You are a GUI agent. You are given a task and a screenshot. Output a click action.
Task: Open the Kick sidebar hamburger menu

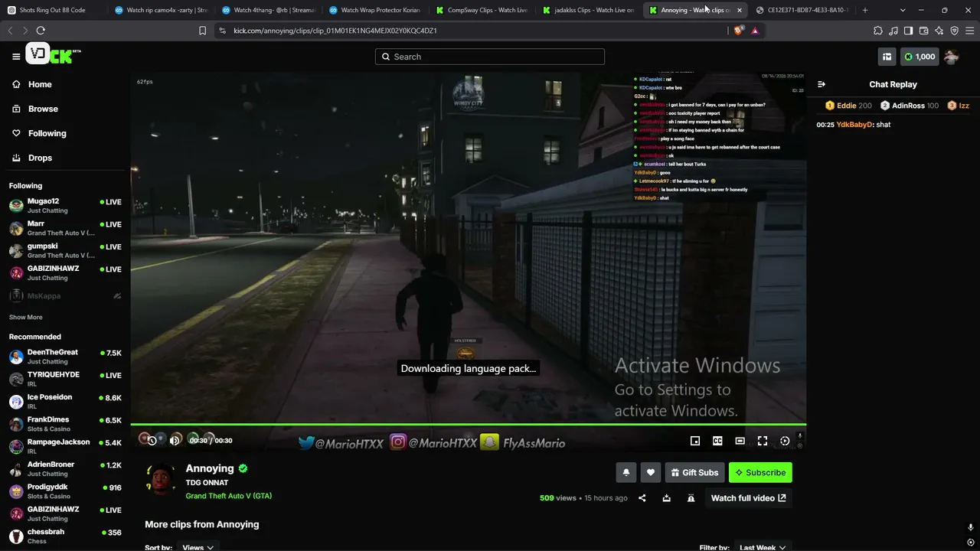(16, 57)
